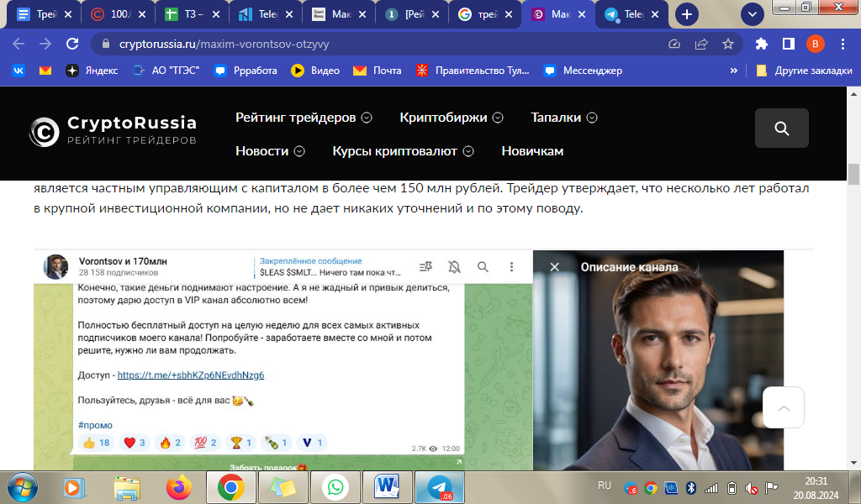The height and width of the screenshot is (504, 861).
Task: Open the Новичкам menu item
Action: [532, 151]
